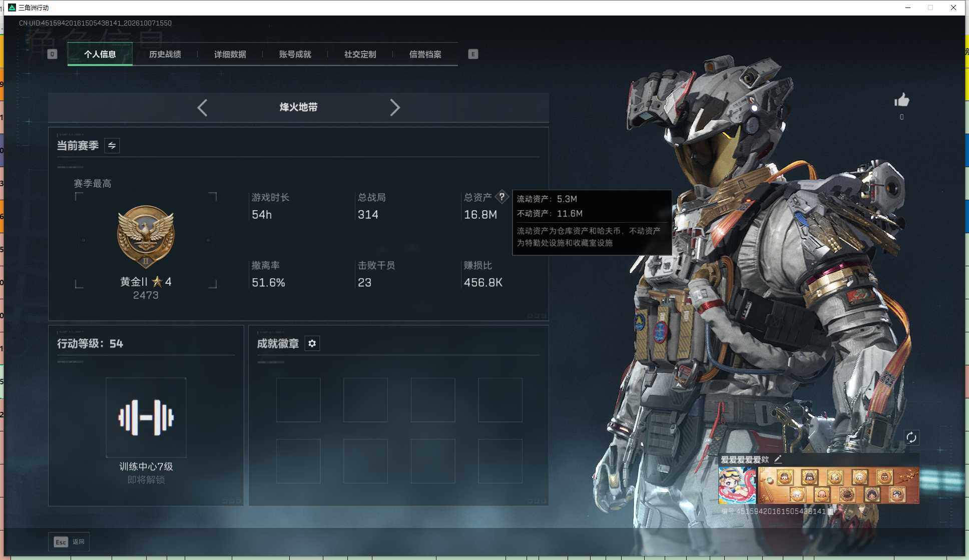Open the 信誉档案 tab
The width and height of the screenshot is (969, 560).
pos(425,54)
